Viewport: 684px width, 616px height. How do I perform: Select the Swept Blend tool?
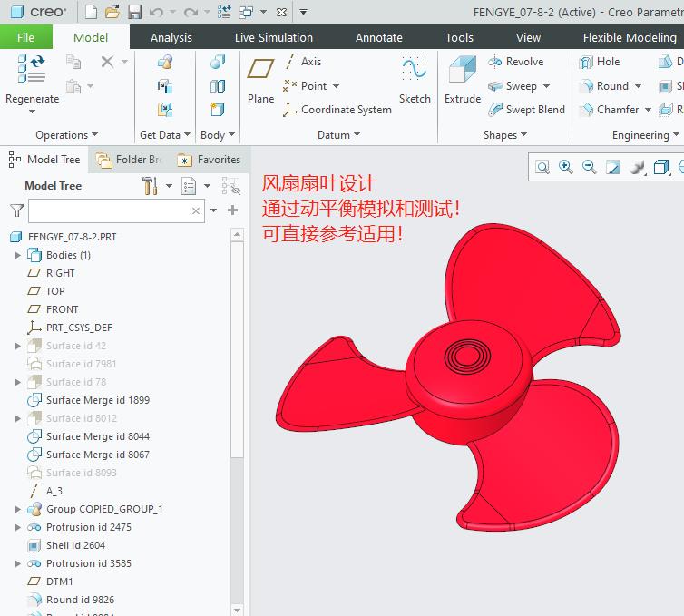pyautogui.click(x=526, y=110)
